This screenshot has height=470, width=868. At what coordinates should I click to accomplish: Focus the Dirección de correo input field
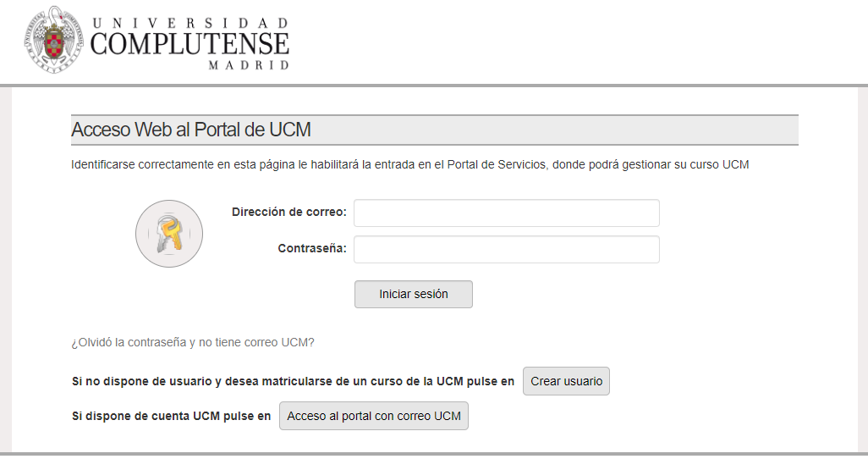tap(506, 213)
